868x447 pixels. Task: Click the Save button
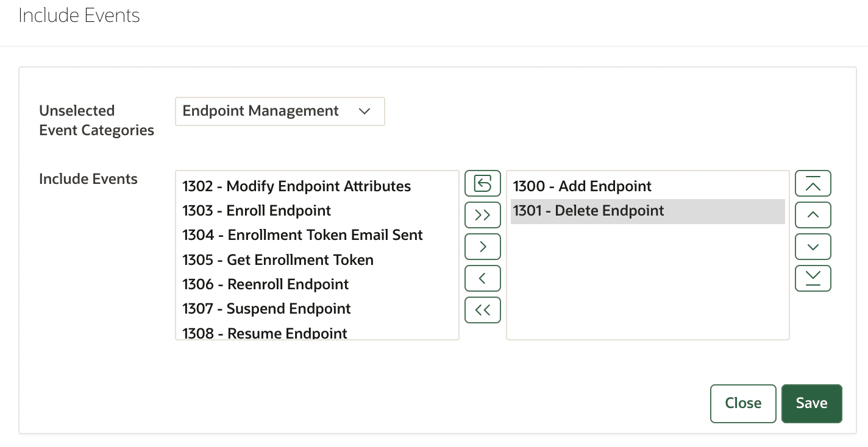[811, 403]
